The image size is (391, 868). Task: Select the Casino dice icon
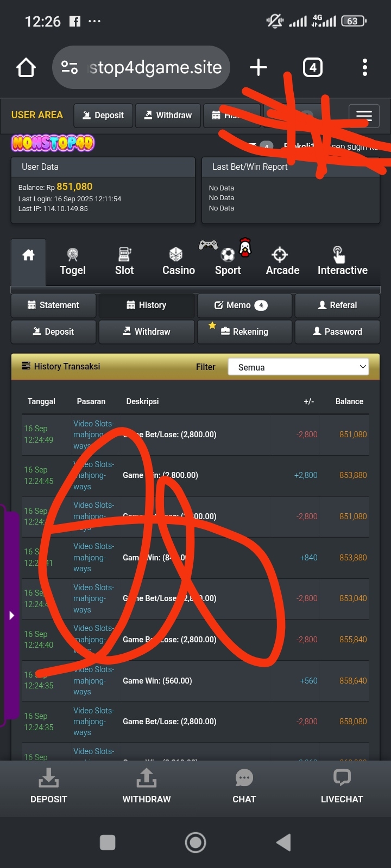[x=176, y=254]
